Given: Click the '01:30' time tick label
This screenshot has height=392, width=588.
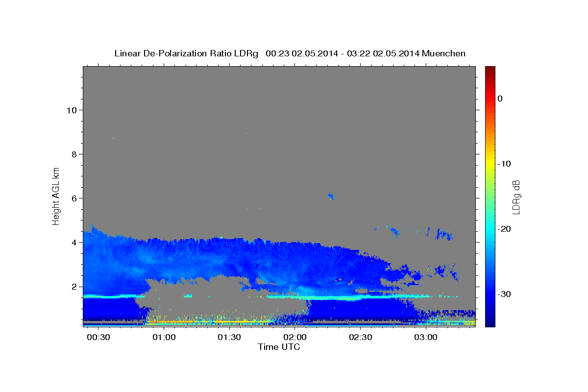Looking at the screenshot, I should (229, 338).
